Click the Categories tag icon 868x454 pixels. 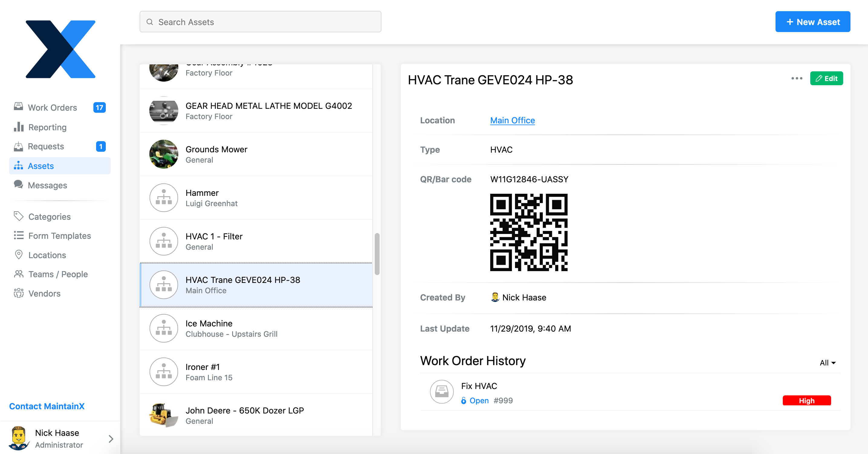(18, 216)
